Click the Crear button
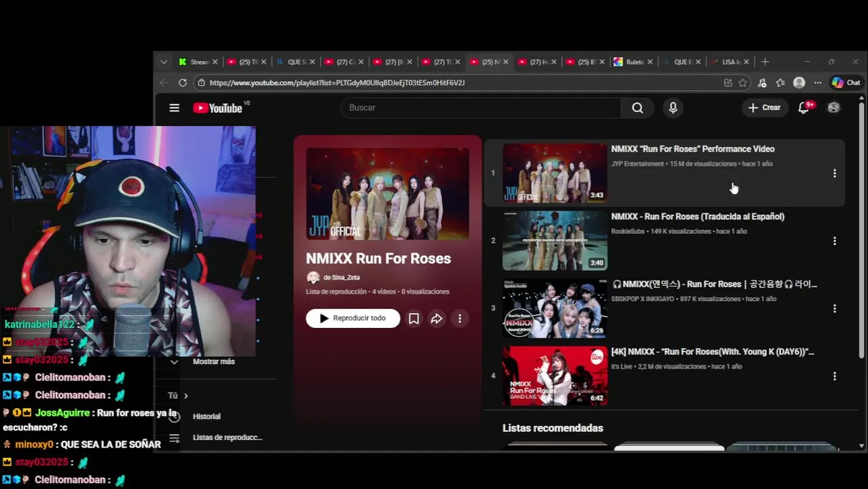Screen dimensions: 868x489 (765, 107)
